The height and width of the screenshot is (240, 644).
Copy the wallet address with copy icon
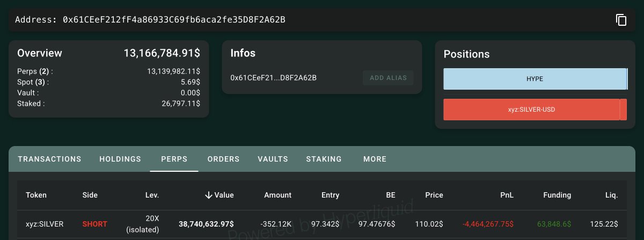(621, 20)
